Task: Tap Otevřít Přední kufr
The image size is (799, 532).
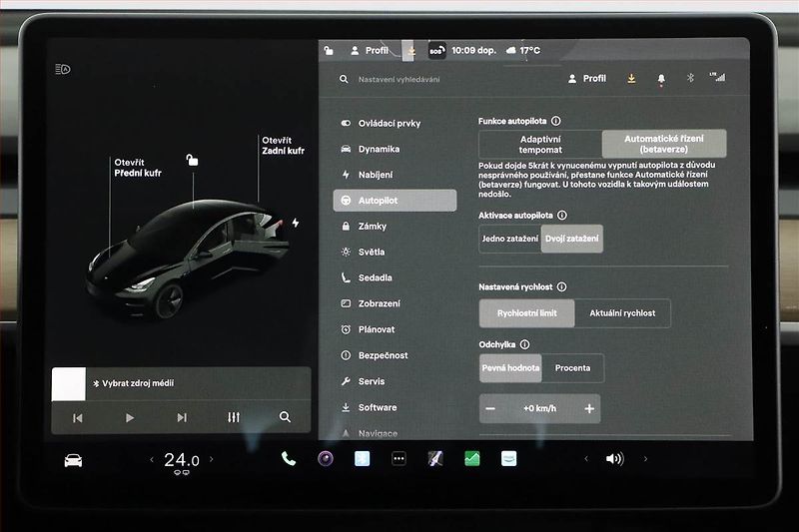Action: [x=138, y=168]
